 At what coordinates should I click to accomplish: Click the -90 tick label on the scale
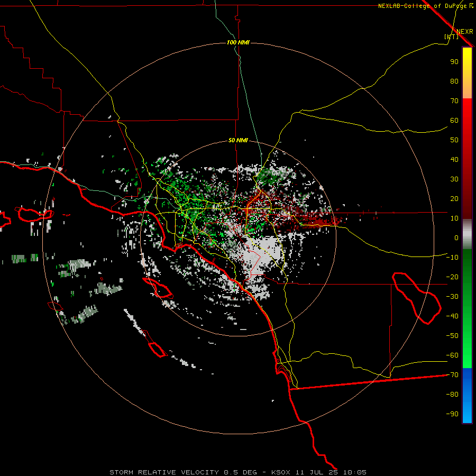452,414
